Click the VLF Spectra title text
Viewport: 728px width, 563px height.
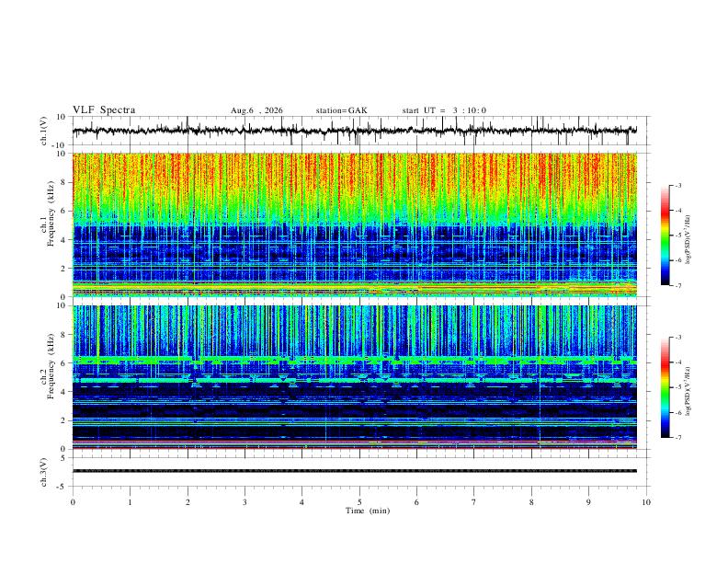tap(104, 110)
